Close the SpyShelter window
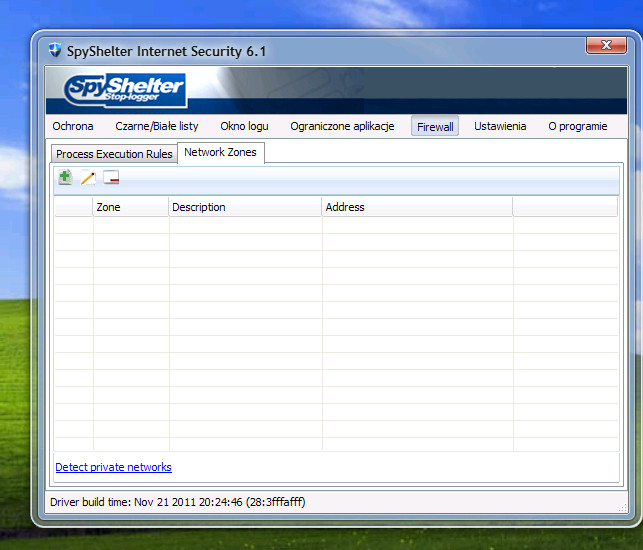 point(607,45)
